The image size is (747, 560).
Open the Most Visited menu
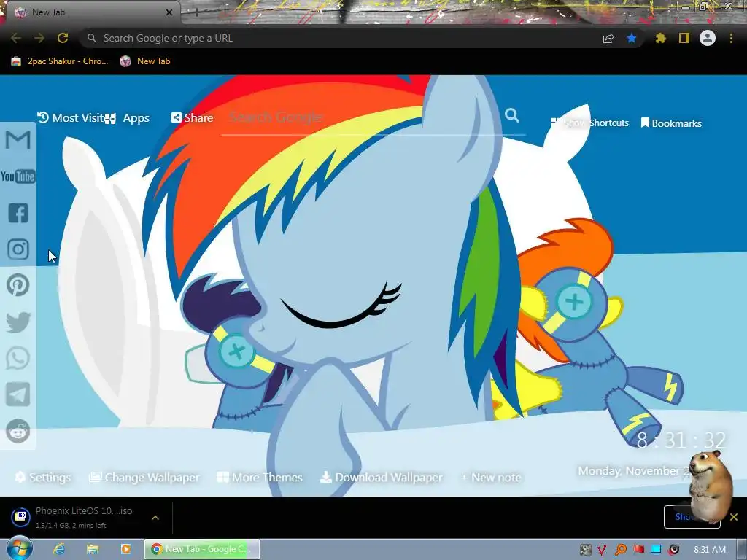pyautogui.click(x=71, y=117)
